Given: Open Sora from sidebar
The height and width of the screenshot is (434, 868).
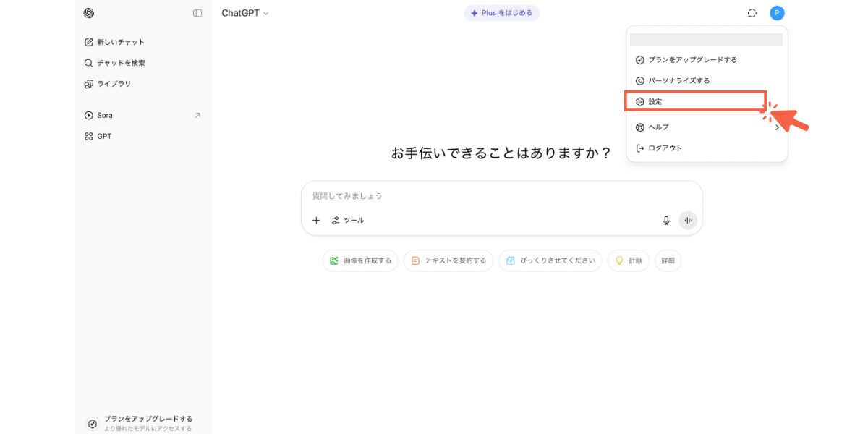Looking at the screenshot, I should (143, 115).
